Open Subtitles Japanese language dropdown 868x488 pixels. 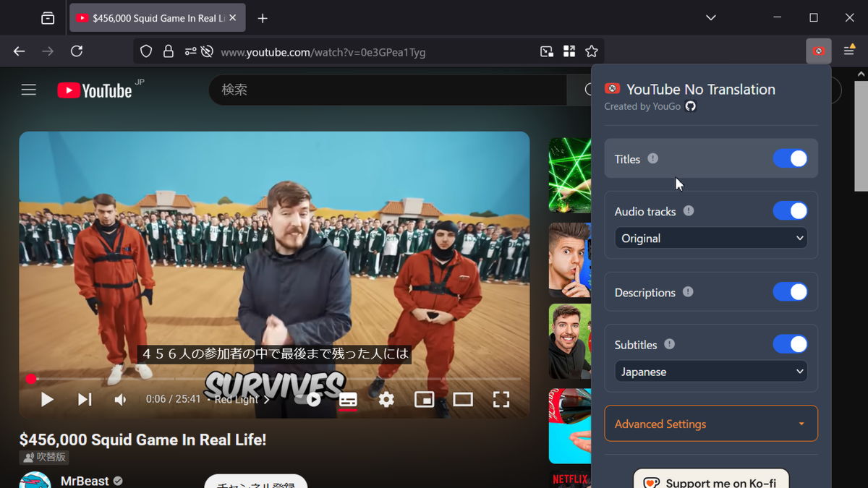[711, 372]
